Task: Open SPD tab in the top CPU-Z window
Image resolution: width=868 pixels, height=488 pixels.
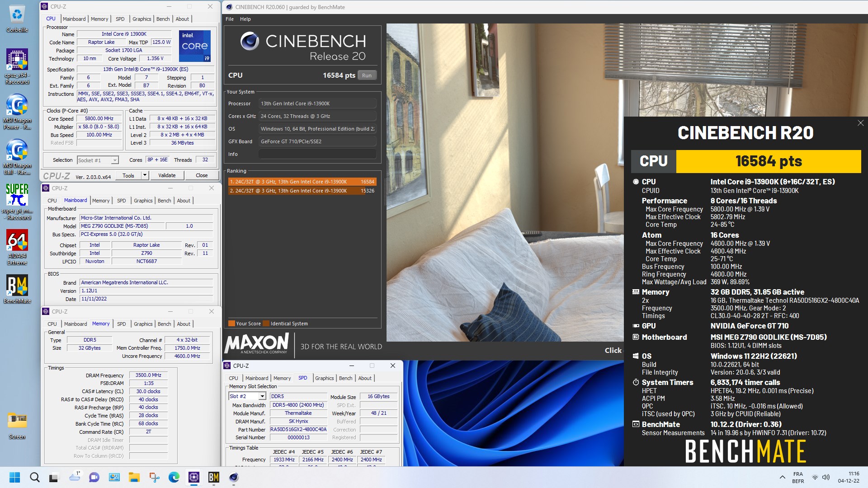Action: pos(120,19)
